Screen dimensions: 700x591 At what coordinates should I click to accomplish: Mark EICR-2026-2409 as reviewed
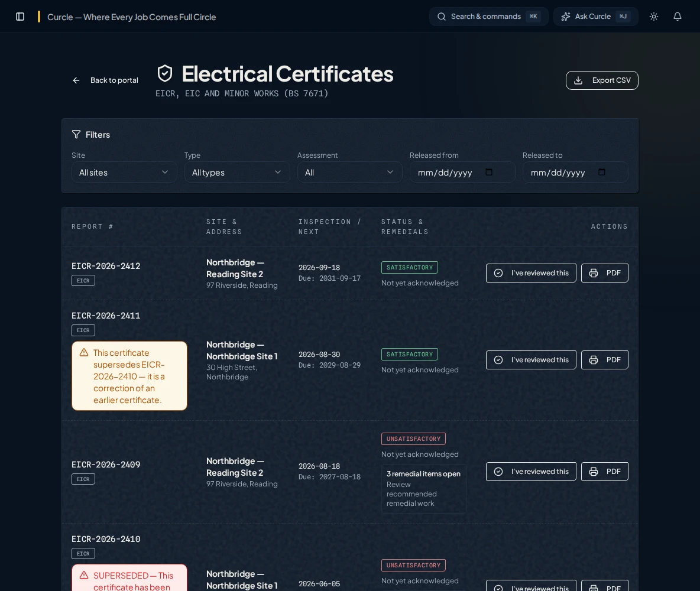[x=531, y=472]
